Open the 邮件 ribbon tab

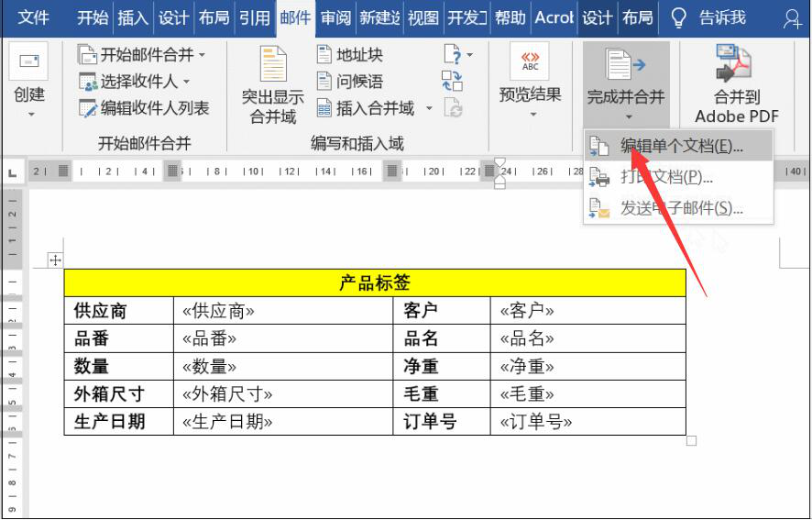click(x=295, y=17)
